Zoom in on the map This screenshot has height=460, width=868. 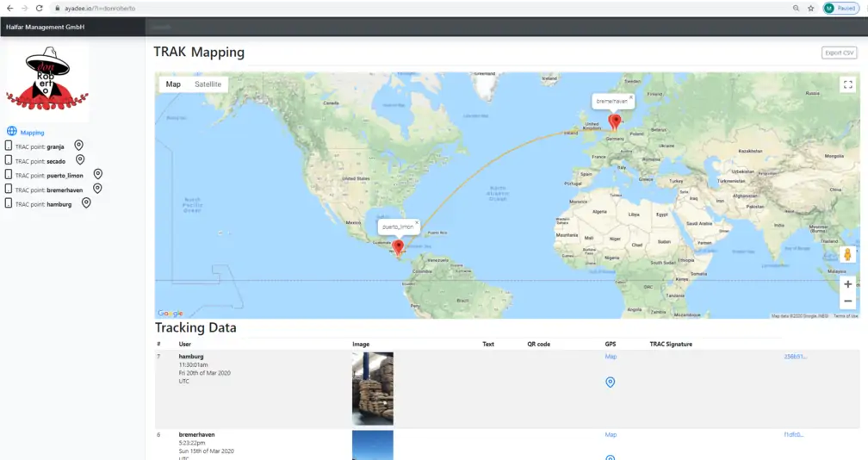(x=847, y=284)
